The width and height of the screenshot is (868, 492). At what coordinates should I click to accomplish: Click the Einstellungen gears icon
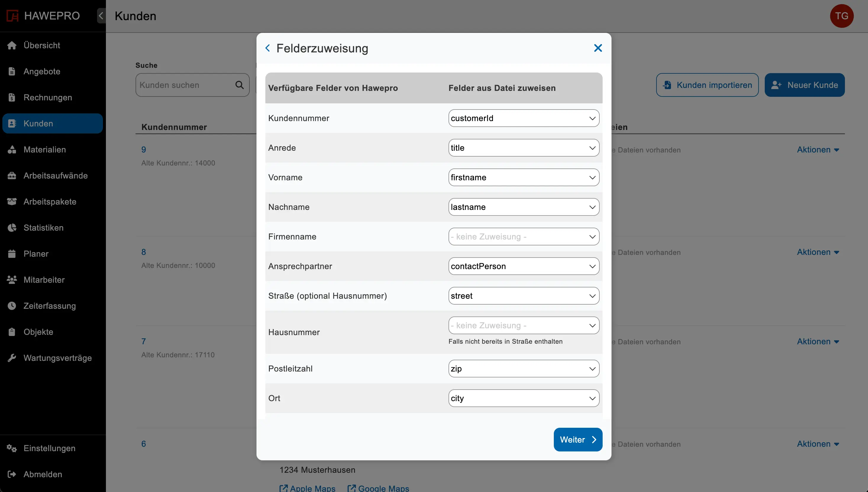point(12,448)
